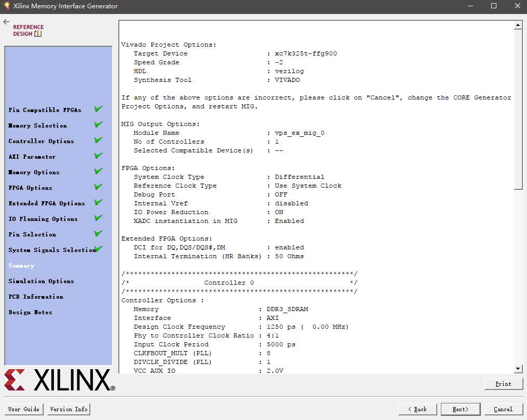
Task: Open the Pin Selection step
Action: (x=32, y=234)
